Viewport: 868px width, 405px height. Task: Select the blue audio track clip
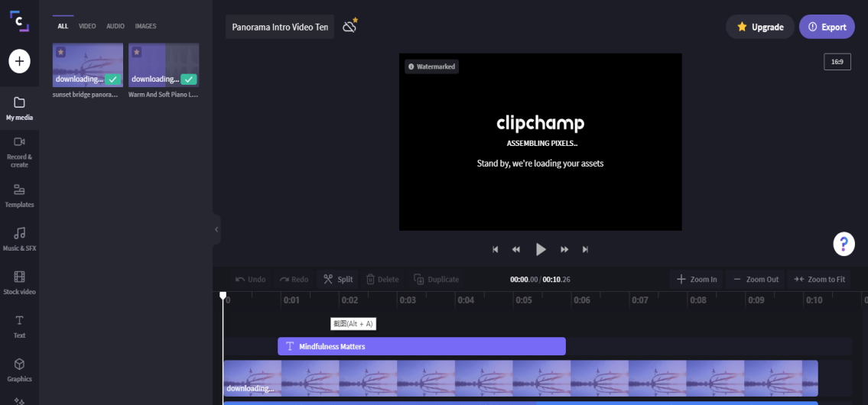520,403
